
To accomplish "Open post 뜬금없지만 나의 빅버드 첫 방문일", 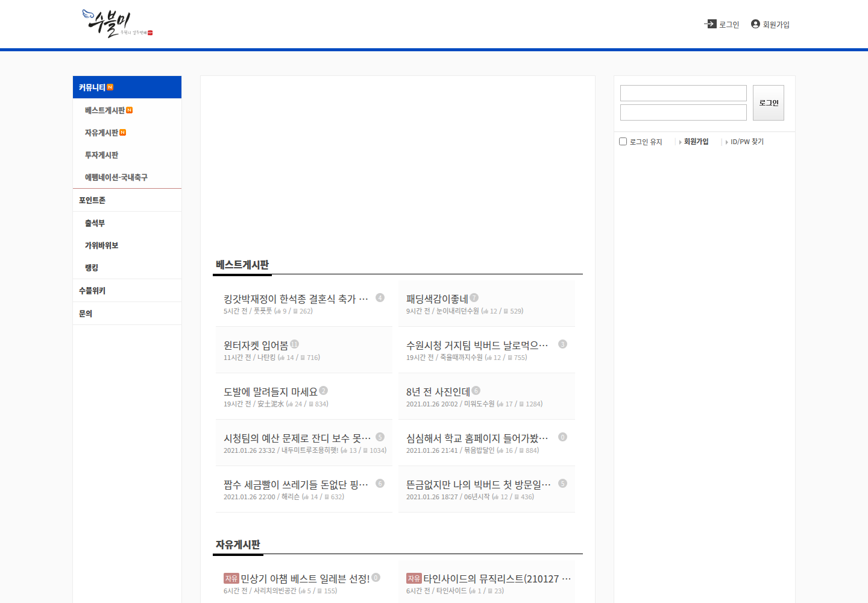I will coord(478,485).
